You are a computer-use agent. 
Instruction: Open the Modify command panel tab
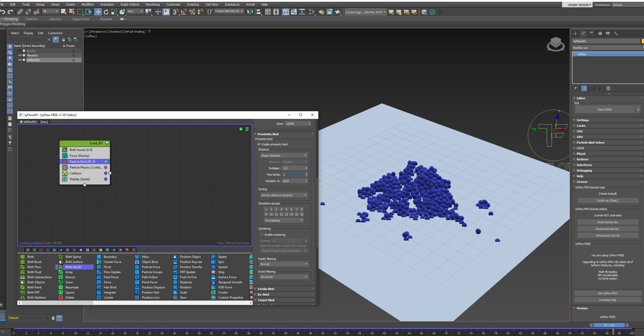pyautogui.click(x=583, y=34)
